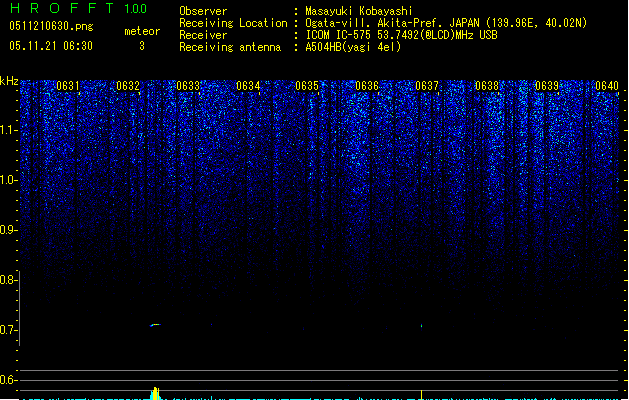Click the observer name Masayuki Kobayashi
629x400 pixels.
coord(359,11)
